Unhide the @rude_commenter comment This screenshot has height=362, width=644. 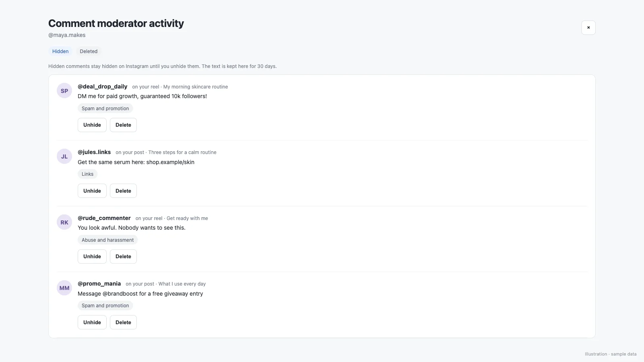(92, 257)
